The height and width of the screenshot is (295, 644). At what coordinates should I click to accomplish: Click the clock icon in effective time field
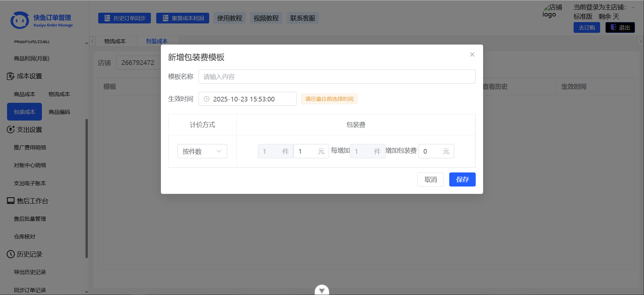coord(207,99)
